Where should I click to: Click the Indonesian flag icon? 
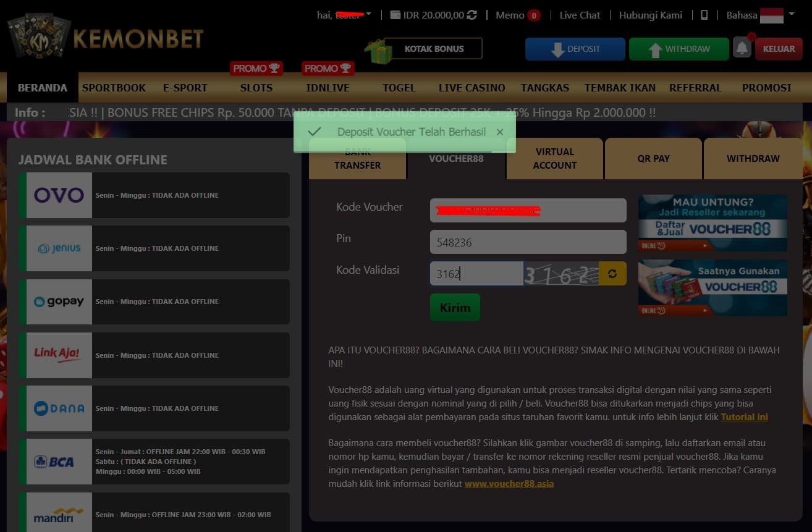tap(771, 15)
